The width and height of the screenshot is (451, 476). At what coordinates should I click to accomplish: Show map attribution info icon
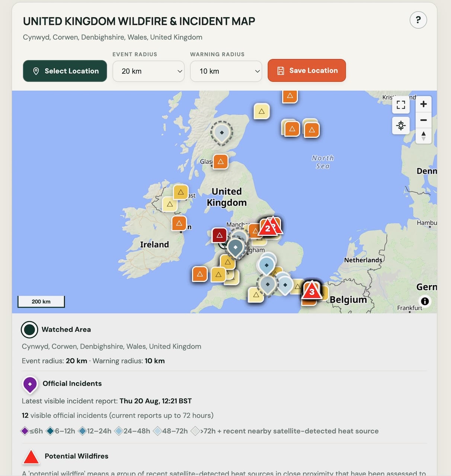(x=425, y=301)
